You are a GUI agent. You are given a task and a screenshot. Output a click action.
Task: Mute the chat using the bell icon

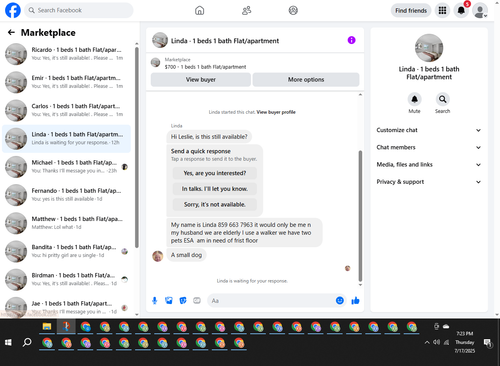(x=414, y=99)
